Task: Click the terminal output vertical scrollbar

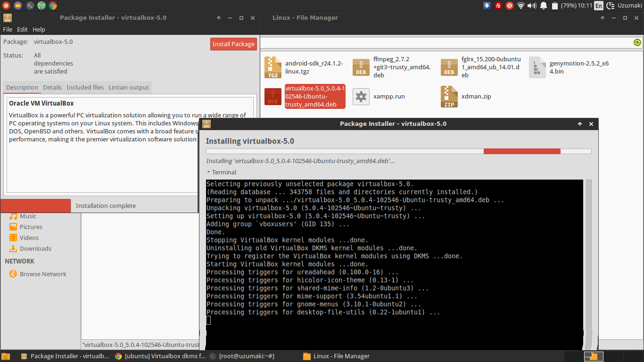Action: point(588,264)
